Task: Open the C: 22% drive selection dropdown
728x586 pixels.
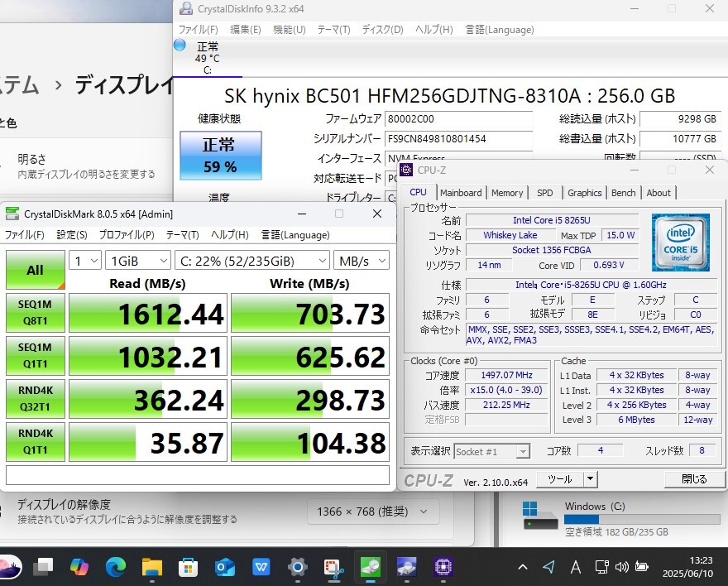Action: 252,261
